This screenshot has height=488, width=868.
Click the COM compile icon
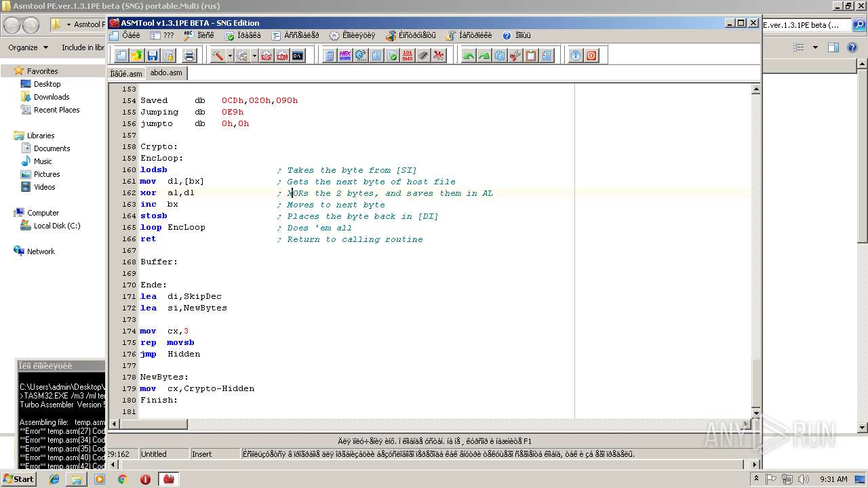point(282,56)
